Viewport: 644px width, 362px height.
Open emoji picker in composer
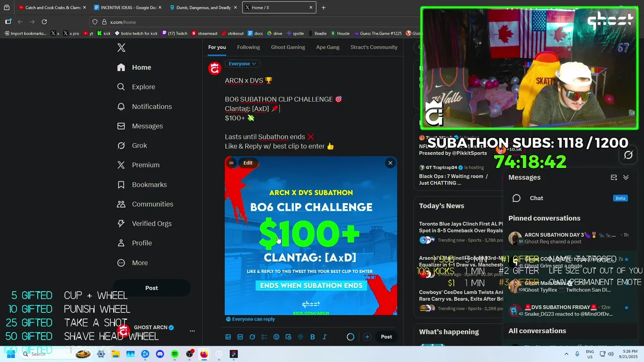coord(276,337)
